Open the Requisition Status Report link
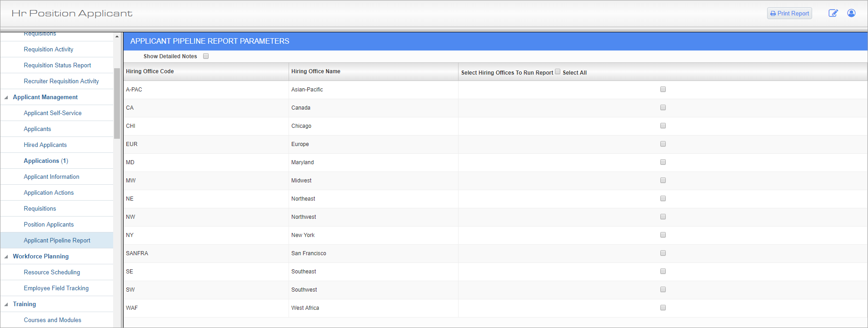 [57, 66]
